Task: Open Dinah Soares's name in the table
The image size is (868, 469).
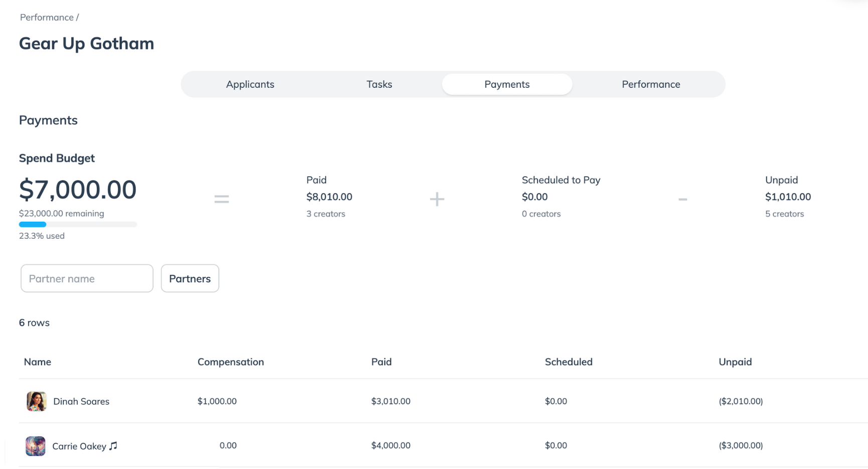Action: pos(81,401)
